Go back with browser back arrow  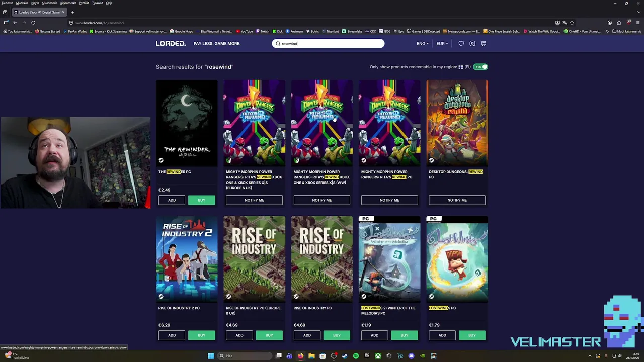(x=15, y=23)
